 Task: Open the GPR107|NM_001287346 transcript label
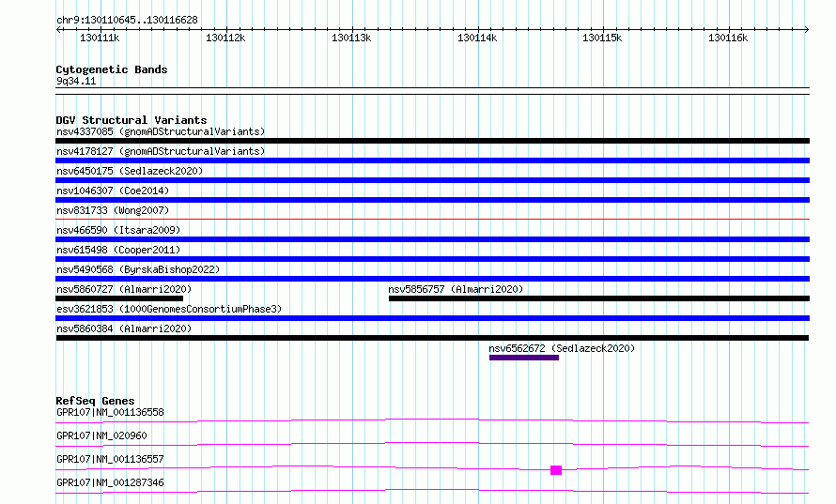click(110, 482)
